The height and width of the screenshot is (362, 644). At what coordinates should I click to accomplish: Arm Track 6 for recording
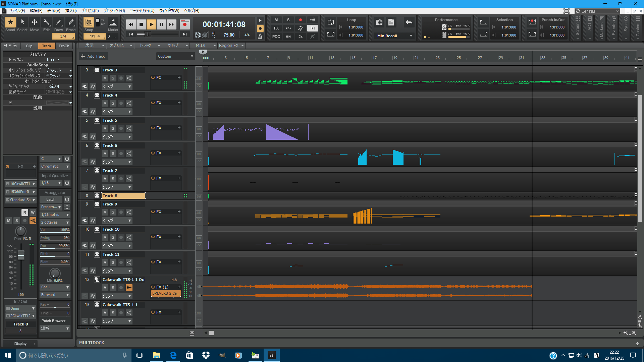point(121,154)
